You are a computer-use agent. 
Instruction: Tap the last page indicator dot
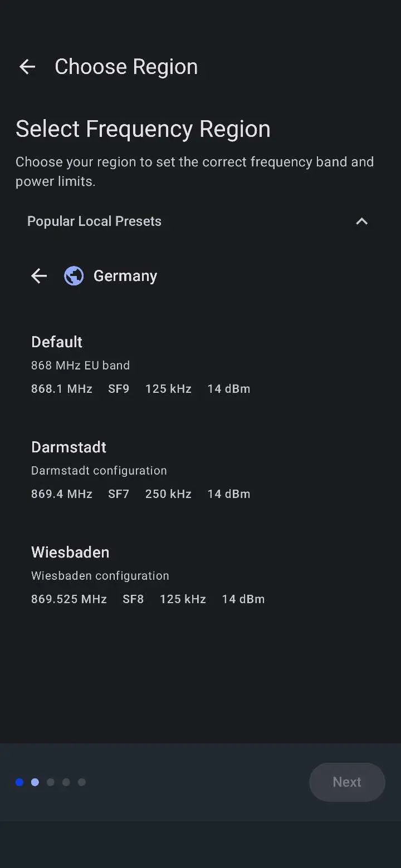82,782
